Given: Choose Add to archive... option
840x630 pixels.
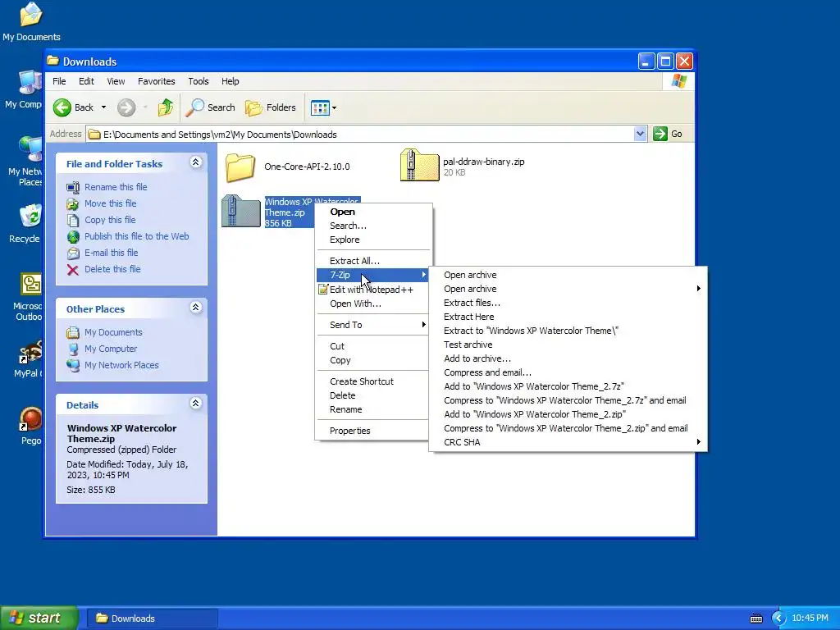Looking at the screenshot, I should click(568, 358).
